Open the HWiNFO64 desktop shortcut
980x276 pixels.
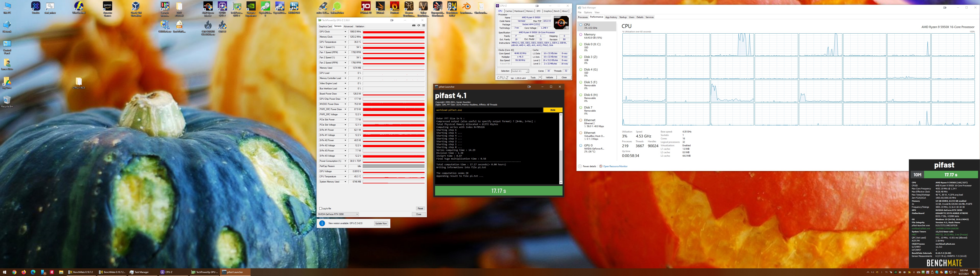tap(294, 8)
